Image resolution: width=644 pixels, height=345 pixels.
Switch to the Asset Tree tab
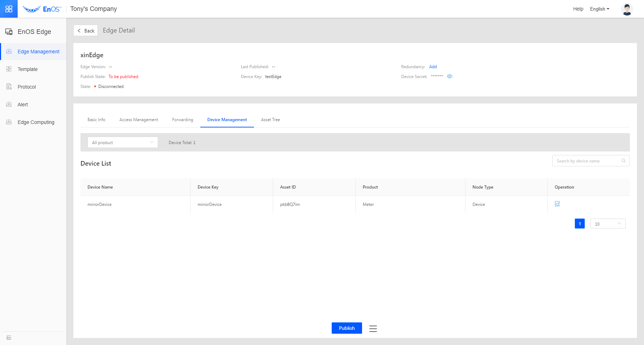coord(270,120)
